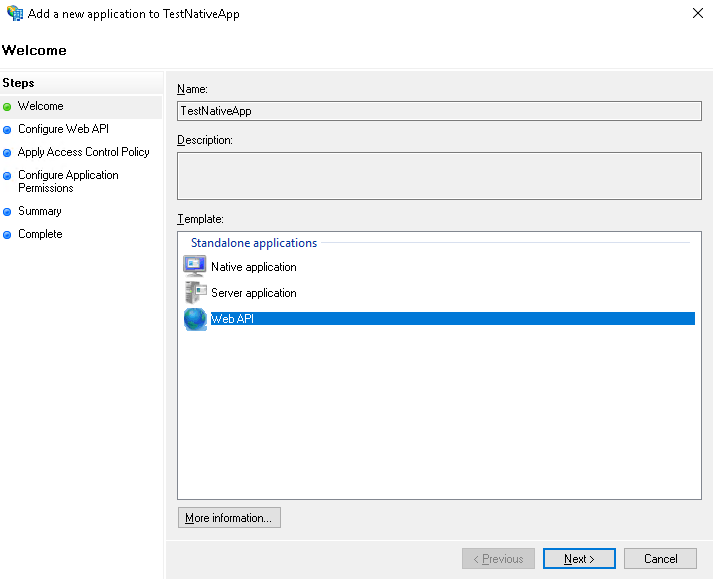Click the green Welcome step bullet
Screen dimensions: 713x579
(8, 107)
